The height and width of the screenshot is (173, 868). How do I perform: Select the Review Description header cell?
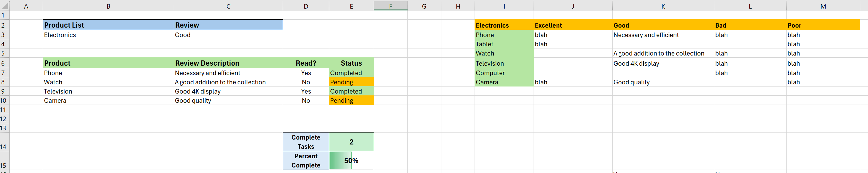coord(228,63)
